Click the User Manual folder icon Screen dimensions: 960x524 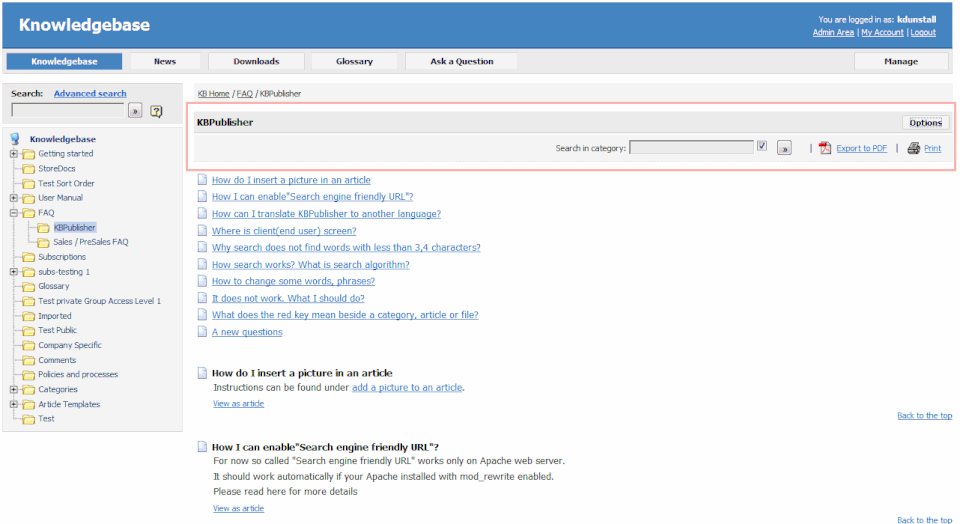click(x=28, y=198)
